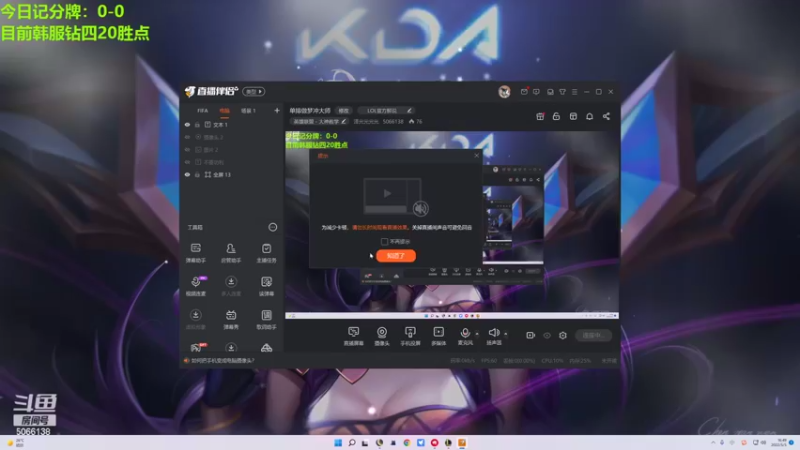Open the 读弹幕 read-danmaku tool
This screenshot has height=450, width=800.
pos(266,286)
